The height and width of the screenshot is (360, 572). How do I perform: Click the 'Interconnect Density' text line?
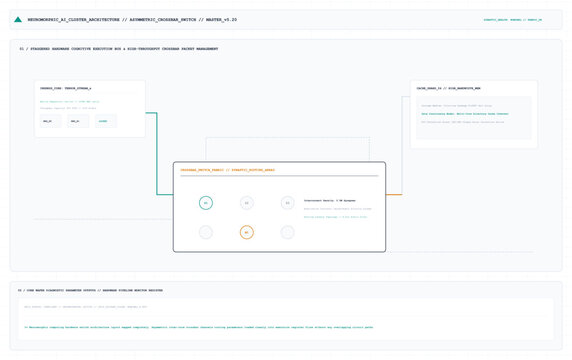[x=330, y=201]
